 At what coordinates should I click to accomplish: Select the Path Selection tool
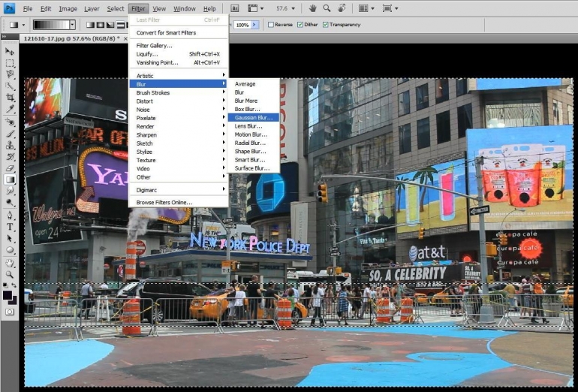tap(10, 239)
